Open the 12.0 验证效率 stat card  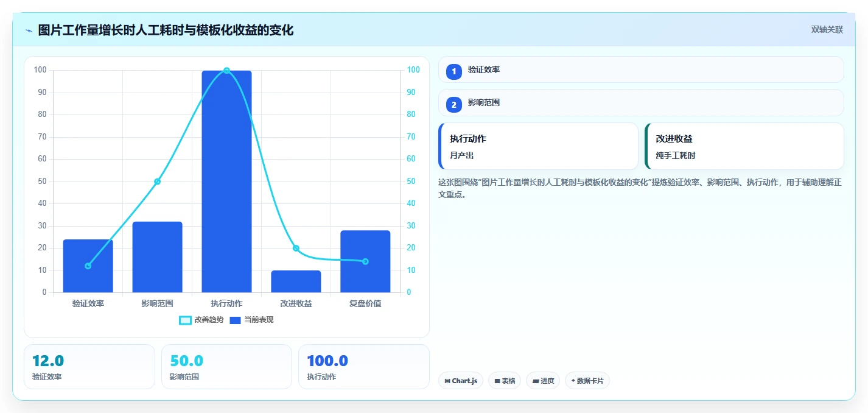point(89,367)
